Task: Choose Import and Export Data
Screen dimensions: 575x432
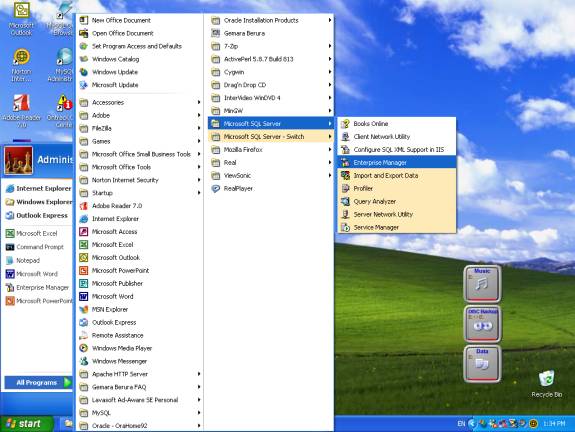Action: 396,175
